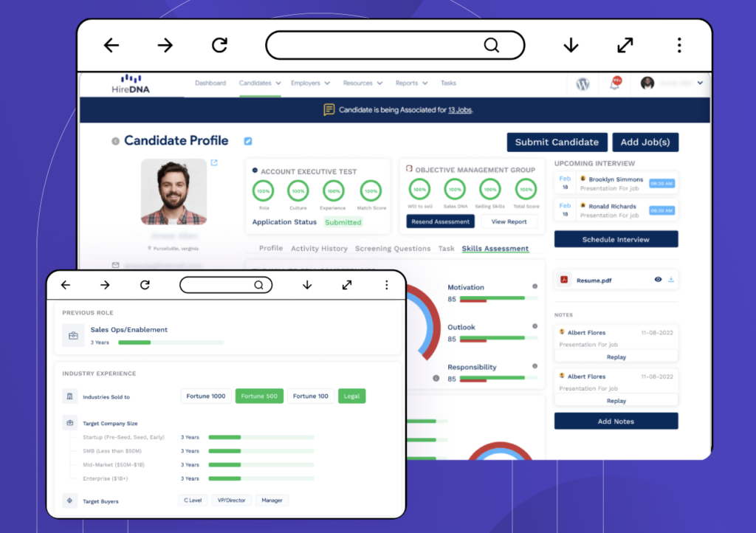Click Resend Assessment button
Viewport: 756px width, 533px height.
pos(440,221)
